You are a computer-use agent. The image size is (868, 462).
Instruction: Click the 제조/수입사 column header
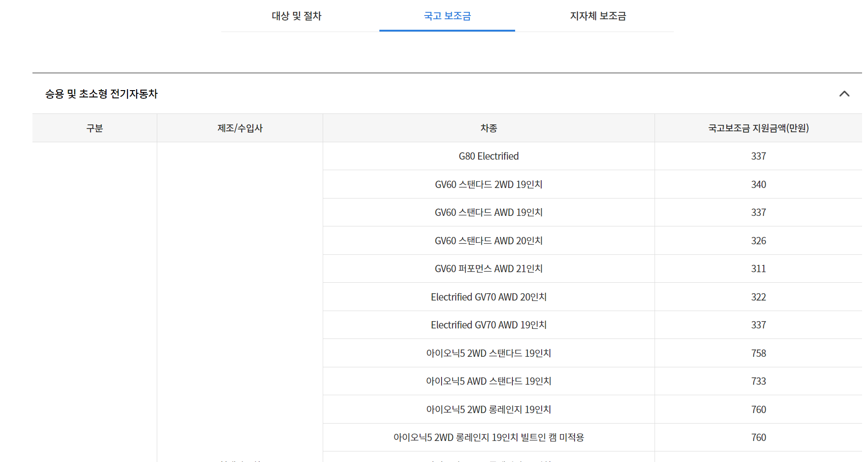point(240,128)
